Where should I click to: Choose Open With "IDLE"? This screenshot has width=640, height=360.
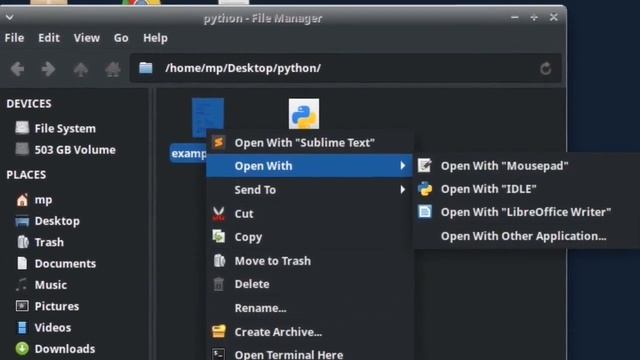click(527, 189)
